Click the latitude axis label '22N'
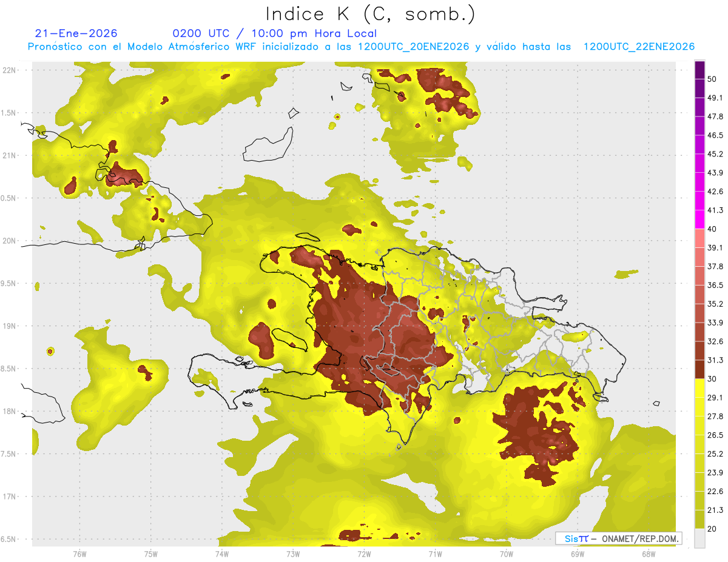Image resolution: width=728 pixels, height=562 pixels. pyautogui.click(x=10, y=70)
